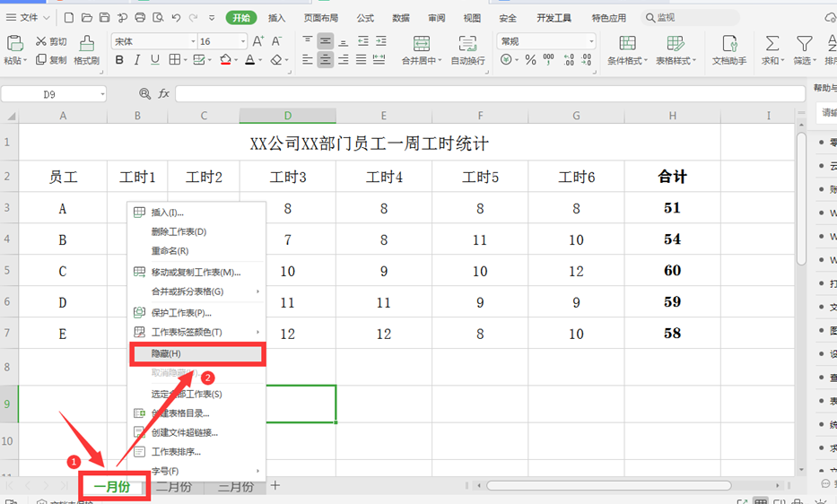Switch to the 公式 ribbon tab
Screen dimensions: 837x504
pyautogui.click(x=365, y=18)
